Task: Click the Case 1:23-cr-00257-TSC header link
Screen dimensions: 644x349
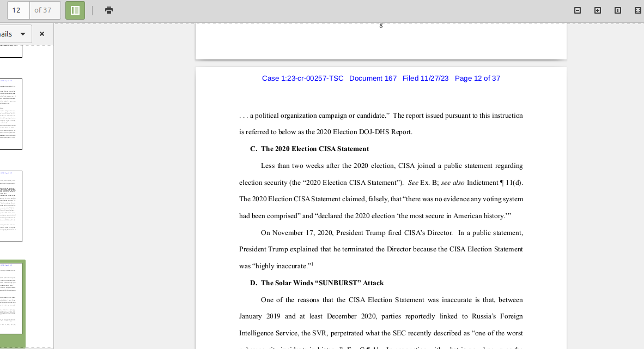Action: (303, 79)
